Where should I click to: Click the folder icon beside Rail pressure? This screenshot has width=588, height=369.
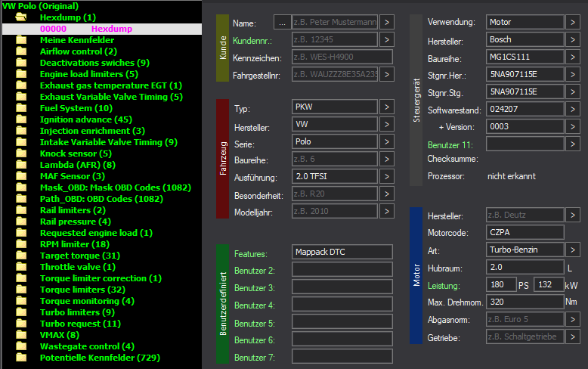[21, 222]
